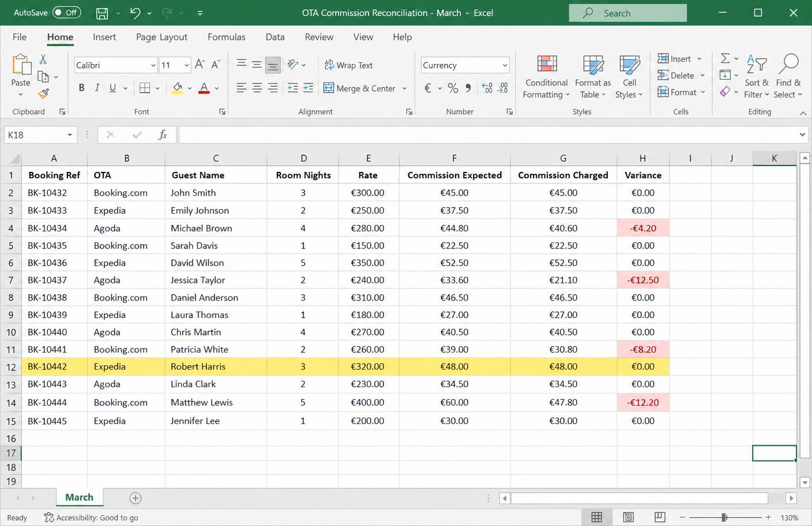This screenshot has height=526, width=812.
Task: Switch to Page Layout view in status bar
Action: 629,517
